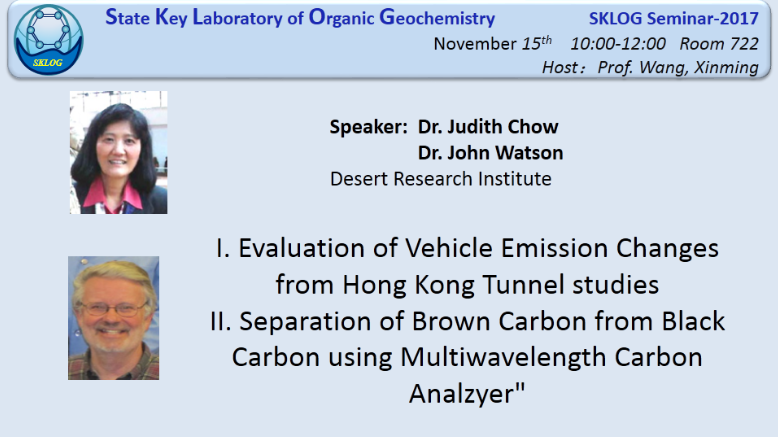The height and width of the screenshot is (437, 778).
Task: Click the word Geochemistry in the banner
Action: pos(437,18)
